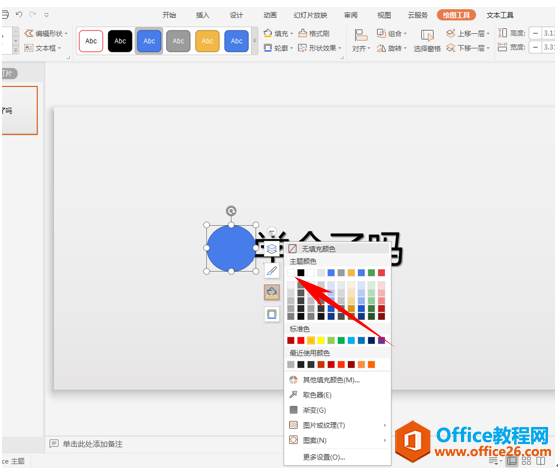Select the orange Abc shape style
This screenshot has width=558, height=469.
pos(207,41)
